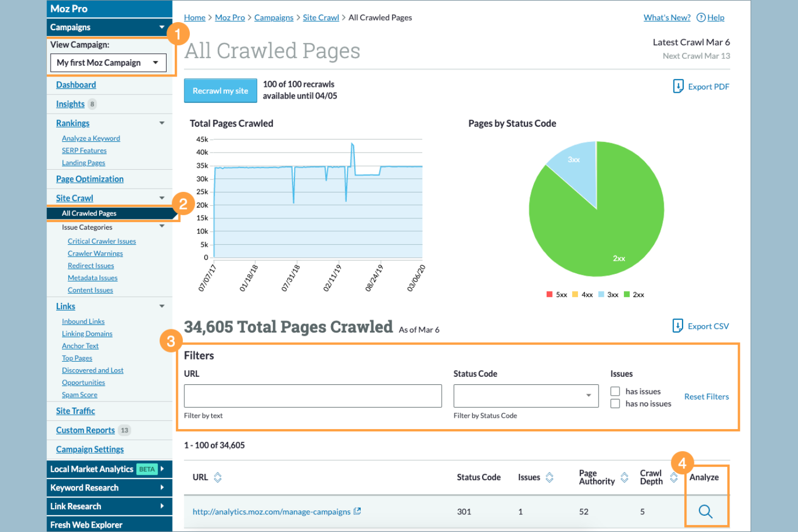The width and height of the screenshot is (798, 532).
Task: Click the magnifier Analyze icon in first row
Action: 705,512
